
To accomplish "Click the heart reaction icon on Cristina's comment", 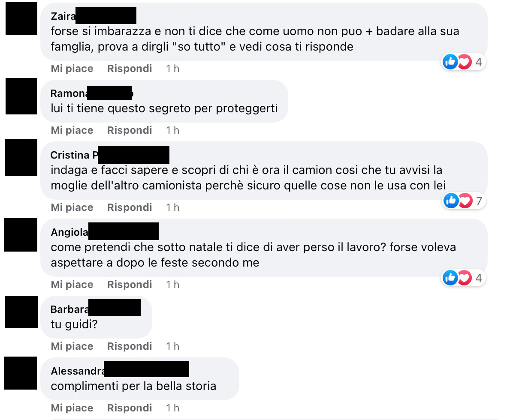I will [x=464, y=200].
